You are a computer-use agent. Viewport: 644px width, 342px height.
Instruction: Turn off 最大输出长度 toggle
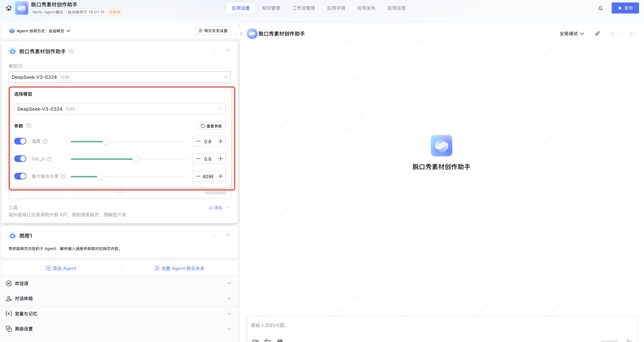coord(20,176)
